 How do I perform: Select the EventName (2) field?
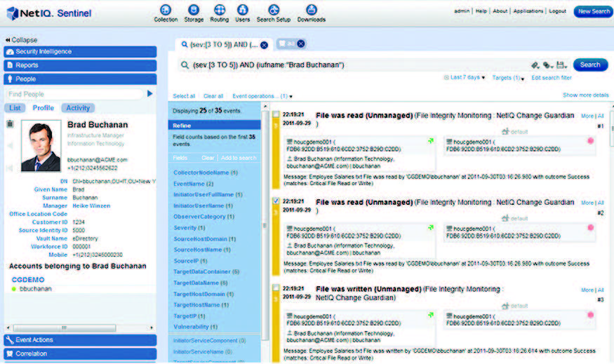194,184
